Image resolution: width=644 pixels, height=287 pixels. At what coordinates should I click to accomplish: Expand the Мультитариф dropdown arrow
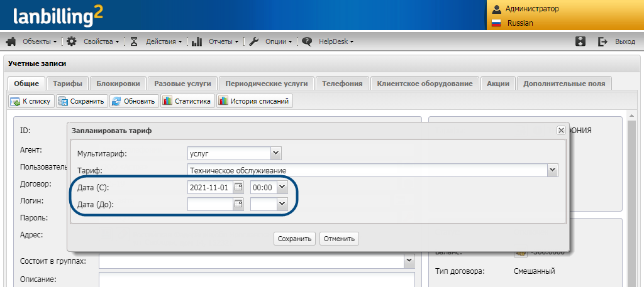(276, 154)
